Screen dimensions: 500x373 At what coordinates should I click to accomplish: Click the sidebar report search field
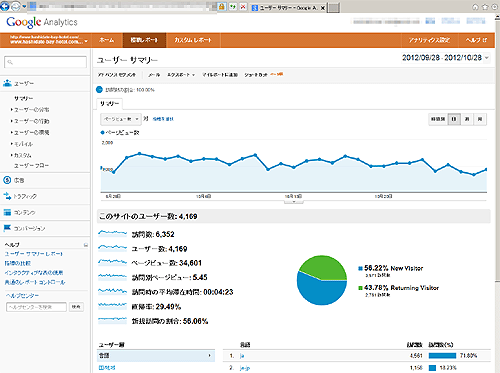point(45,62)
